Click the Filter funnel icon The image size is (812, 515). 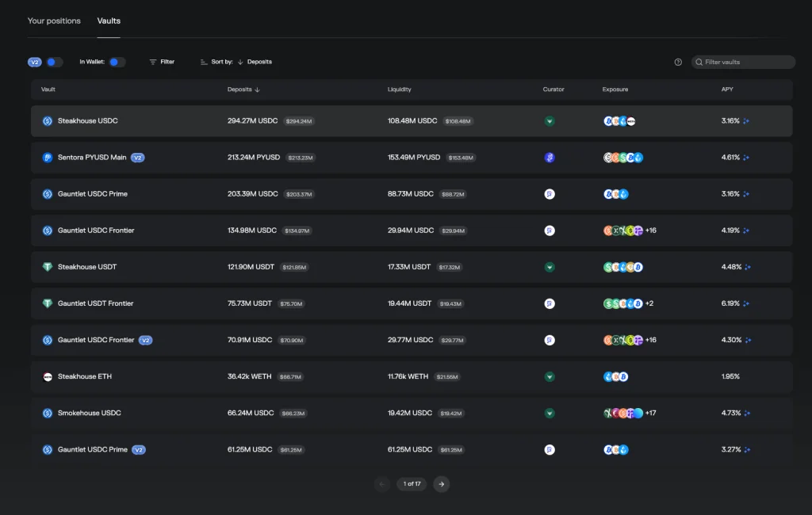point(153,62)
